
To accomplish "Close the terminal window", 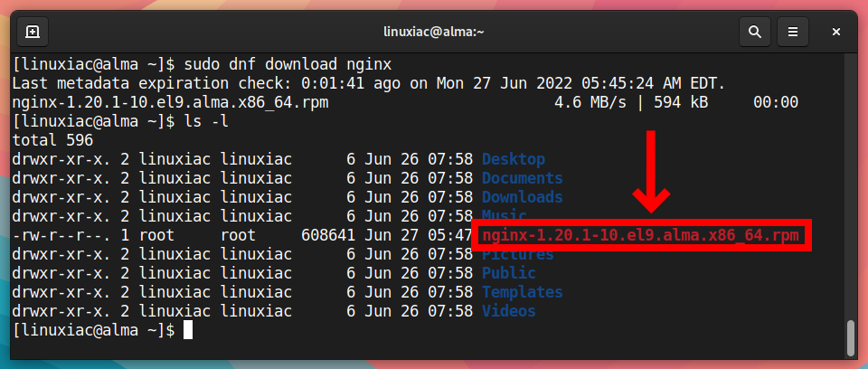I will click(x=835, y=33).
